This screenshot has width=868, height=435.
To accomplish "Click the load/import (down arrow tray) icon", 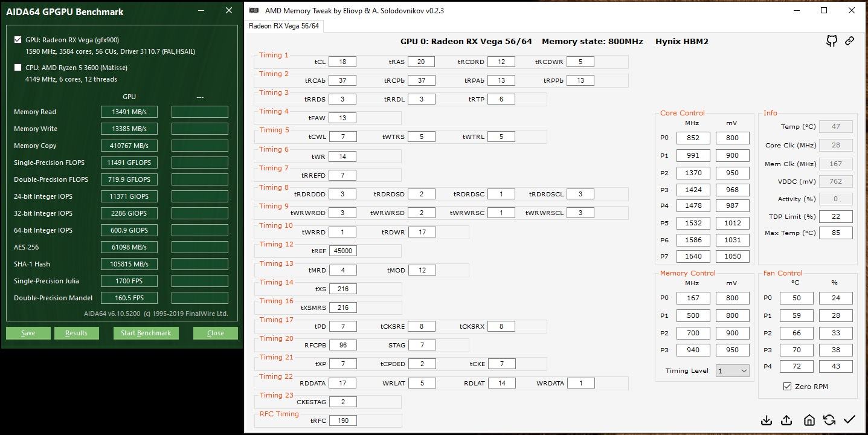I will 767,420.
